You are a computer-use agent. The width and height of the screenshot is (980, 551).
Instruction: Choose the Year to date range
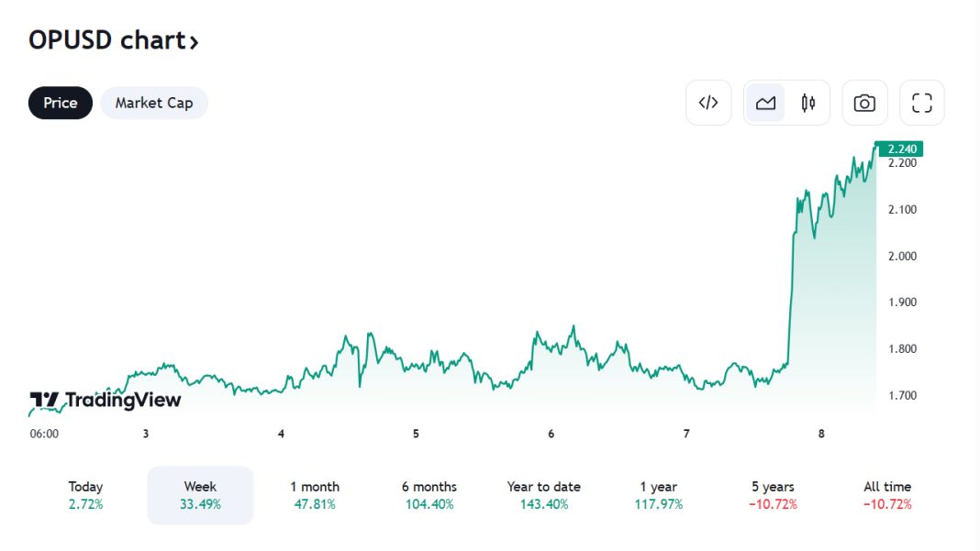coord(544,495)
